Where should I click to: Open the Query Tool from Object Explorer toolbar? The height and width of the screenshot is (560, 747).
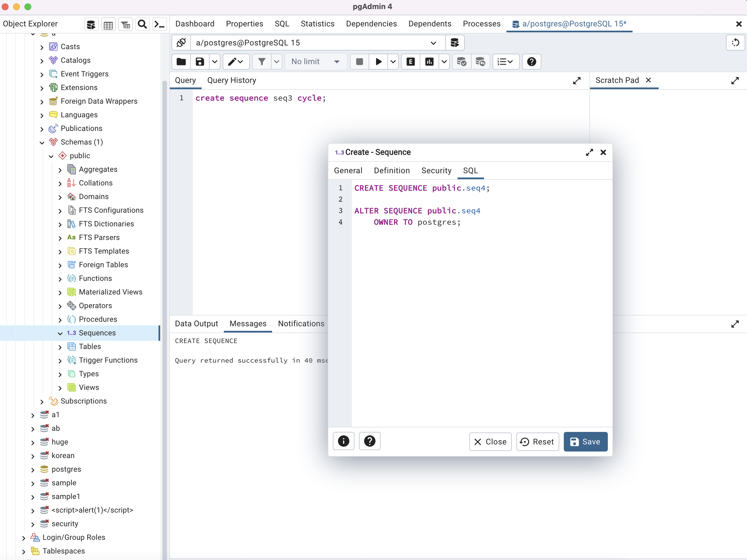point(91,24)
